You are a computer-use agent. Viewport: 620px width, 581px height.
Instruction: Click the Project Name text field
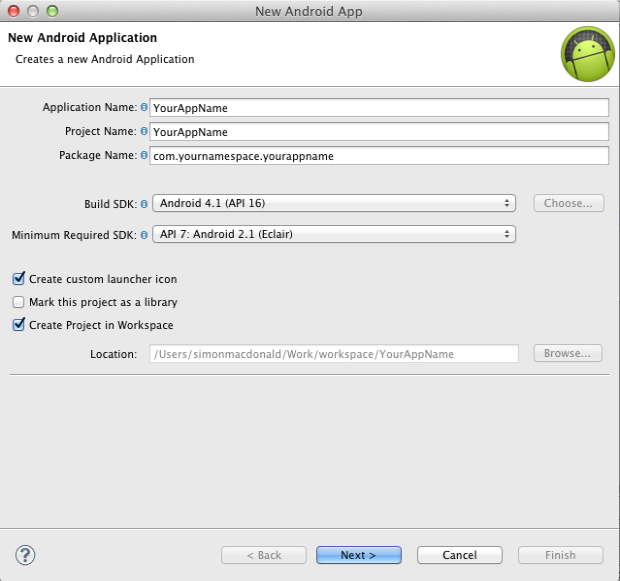tap(379, 132)
